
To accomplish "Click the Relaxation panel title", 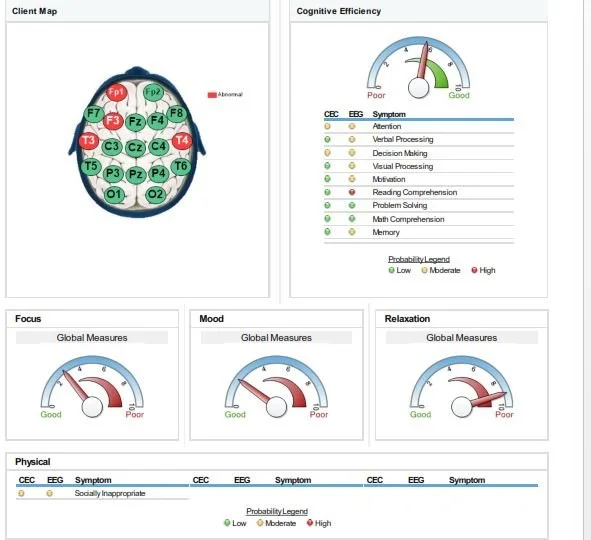I will 407,319.
